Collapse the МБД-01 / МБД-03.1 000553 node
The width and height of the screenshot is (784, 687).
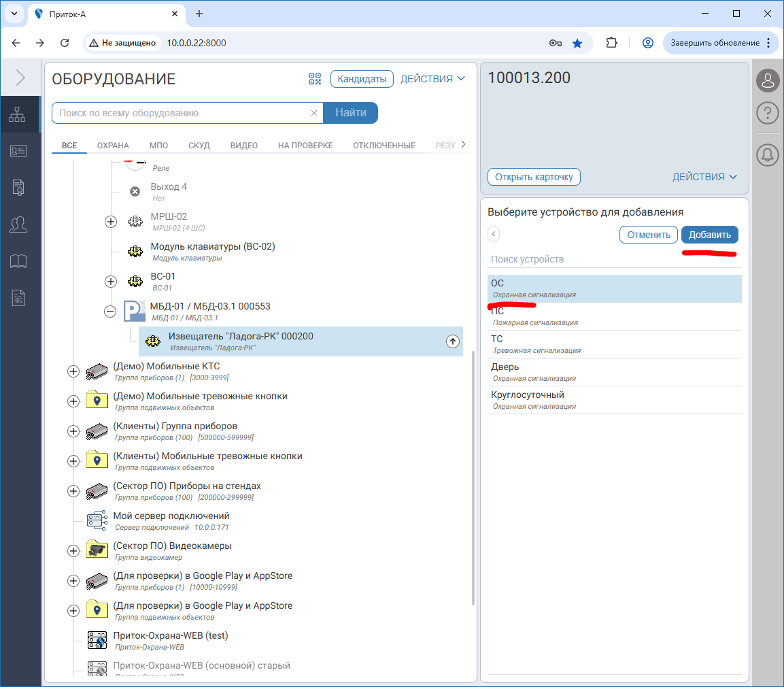click(111, 312)
